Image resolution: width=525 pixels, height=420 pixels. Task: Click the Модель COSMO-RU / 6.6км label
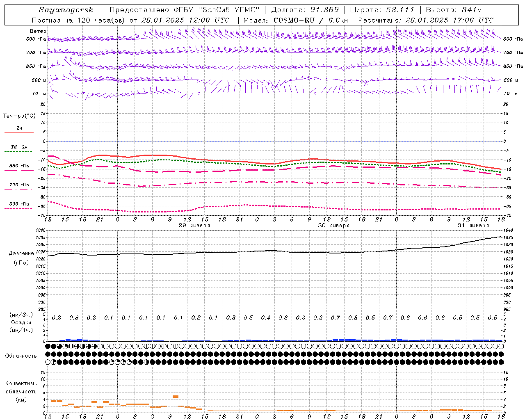pos(295,20)
